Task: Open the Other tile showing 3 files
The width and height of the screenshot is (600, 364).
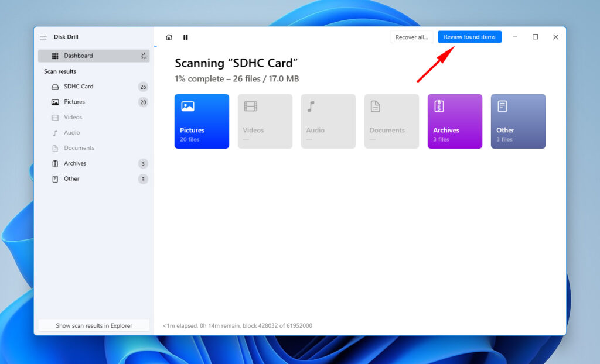Action: pos(518,121)
